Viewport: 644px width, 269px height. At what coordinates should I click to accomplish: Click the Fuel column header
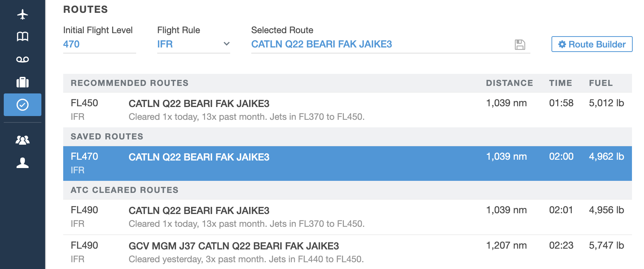pos(601,83)
